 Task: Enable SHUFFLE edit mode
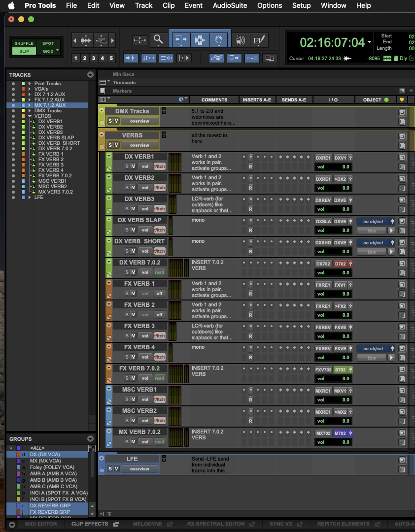click(x=24, y=43)
